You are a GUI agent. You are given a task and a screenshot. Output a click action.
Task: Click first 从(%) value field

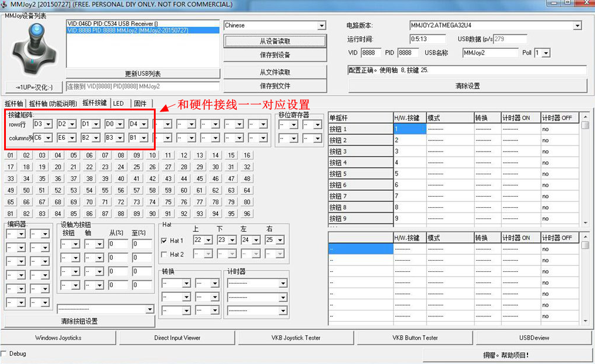[118, 244]
